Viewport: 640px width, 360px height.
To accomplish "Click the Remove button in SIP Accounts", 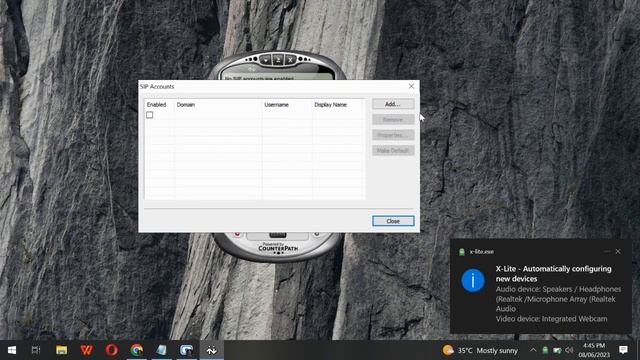I will (393, 120).
